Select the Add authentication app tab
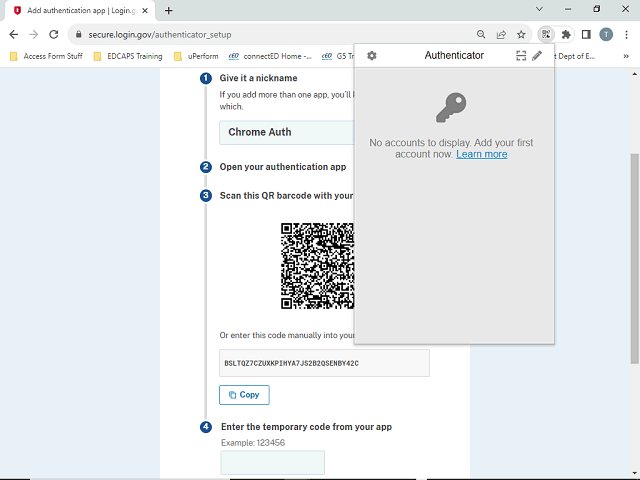 (x=80, y=11)
